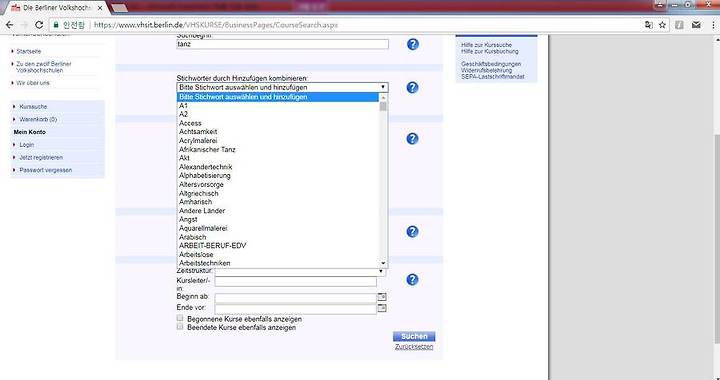
Task: Click scroll-up arrow of the keyword list
Action: (x=383, y=97)
